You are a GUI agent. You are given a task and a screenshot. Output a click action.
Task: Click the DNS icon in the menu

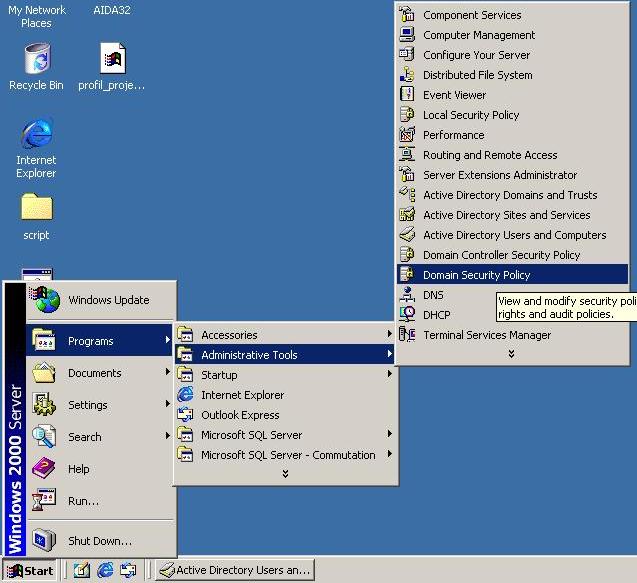(x=407, y=294)
